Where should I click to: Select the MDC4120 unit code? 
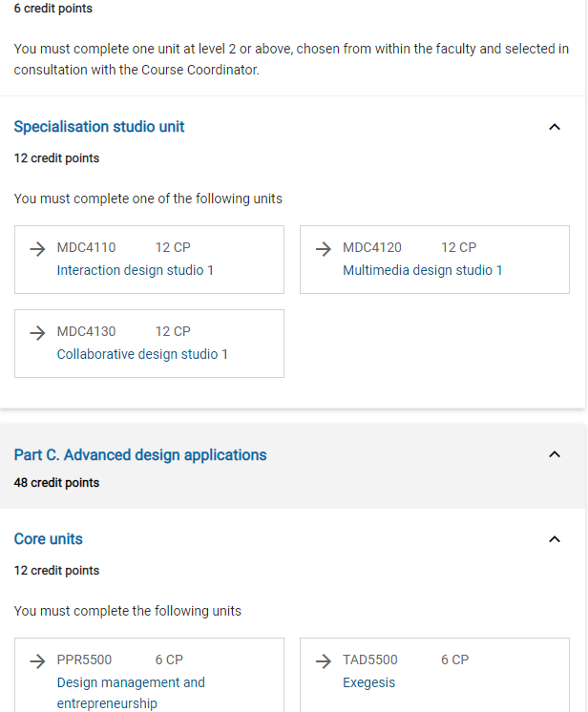click(372, 248)
